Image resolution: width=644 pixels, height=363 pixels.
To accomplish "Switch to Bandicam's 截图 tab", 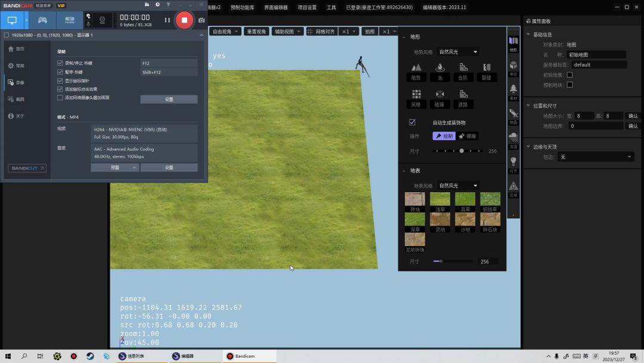I will (x=20, y=99).
